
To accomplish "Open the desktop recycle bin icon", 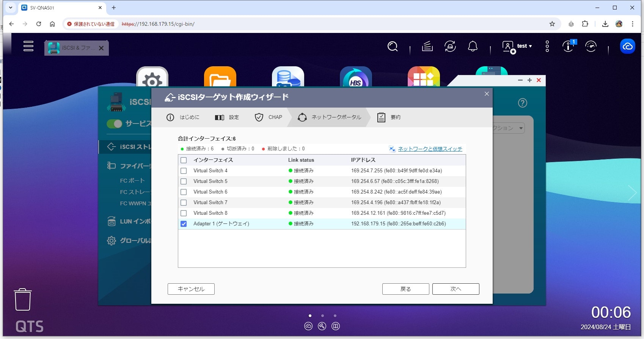I will point(23,300).
